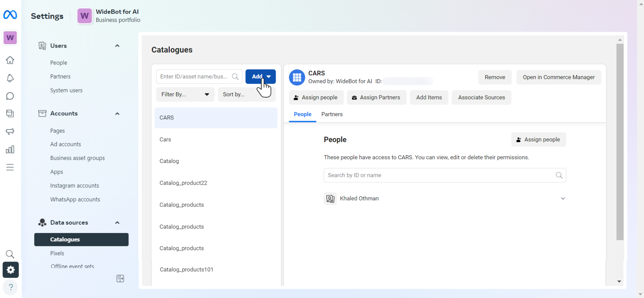
Task: Select Catalog_product22 in the list
Action: point(216,183)
